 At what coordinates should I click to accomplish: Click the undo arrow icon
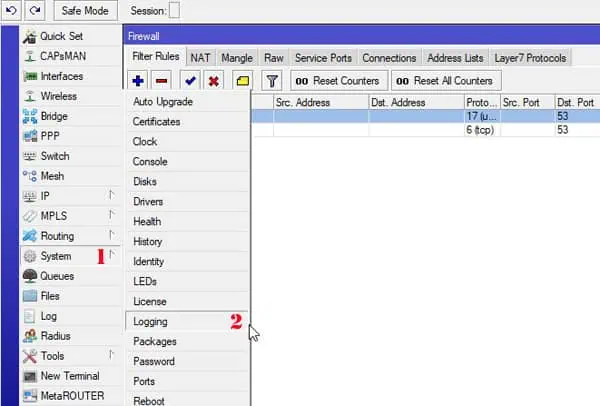point(11,10)
